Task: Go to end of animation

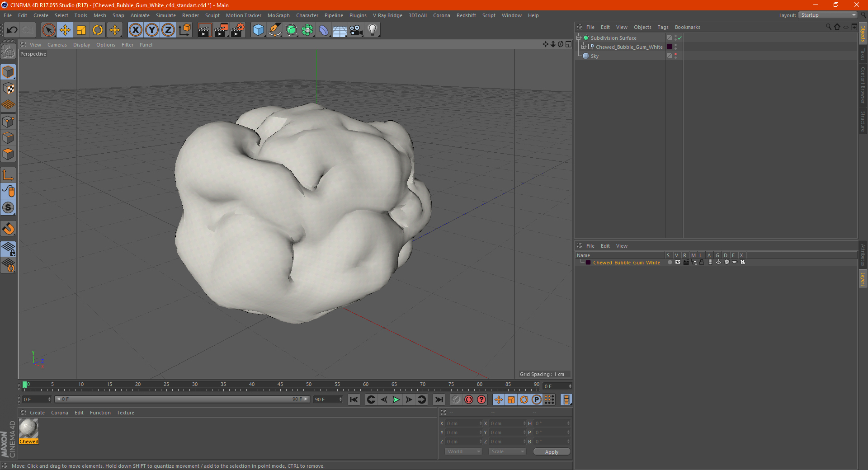Action: [439, 399]
